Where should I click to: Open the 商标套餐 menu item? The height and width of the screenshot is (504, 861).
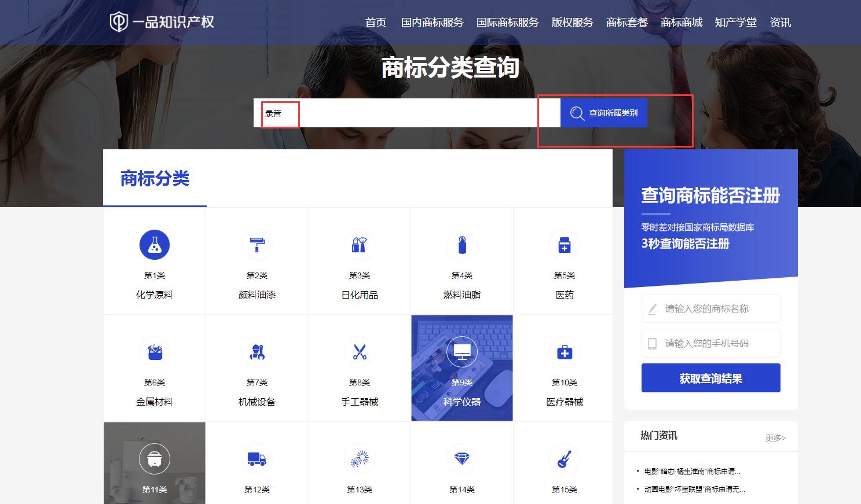[x=627, y=23]
